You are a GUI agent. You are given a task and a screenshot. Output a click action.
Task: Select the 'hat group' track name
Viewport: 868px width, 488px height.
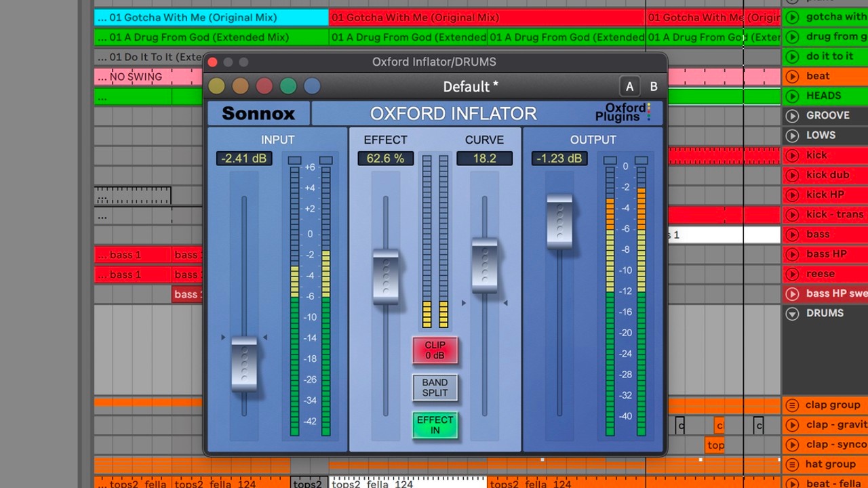pyautogui.click(x=831, y=464)
